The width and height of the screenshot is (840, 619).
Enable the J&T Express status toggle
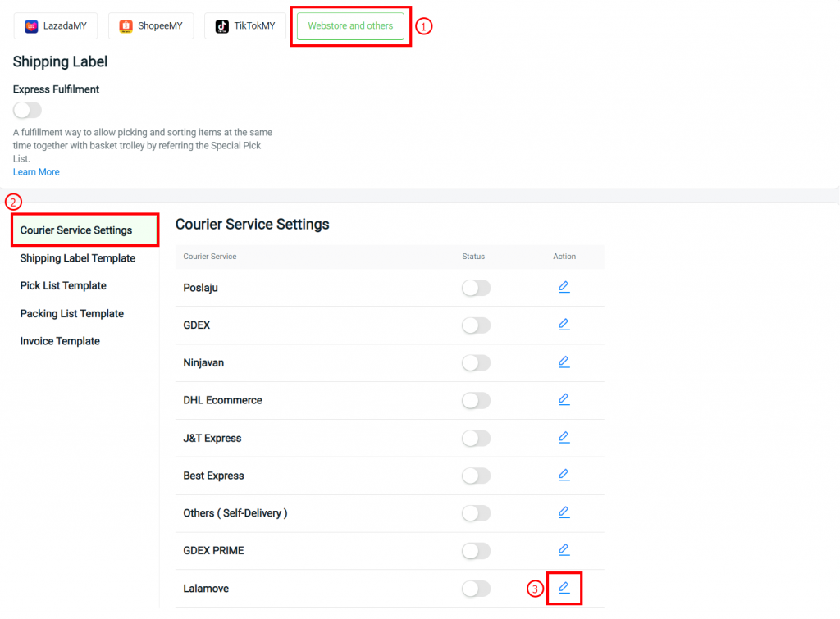476,438
